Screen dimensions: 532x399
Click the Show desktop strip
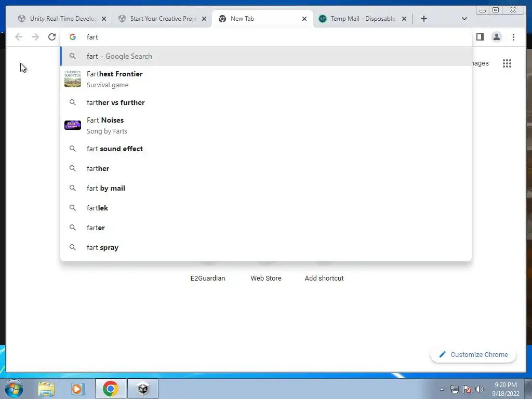click(528, 389)
